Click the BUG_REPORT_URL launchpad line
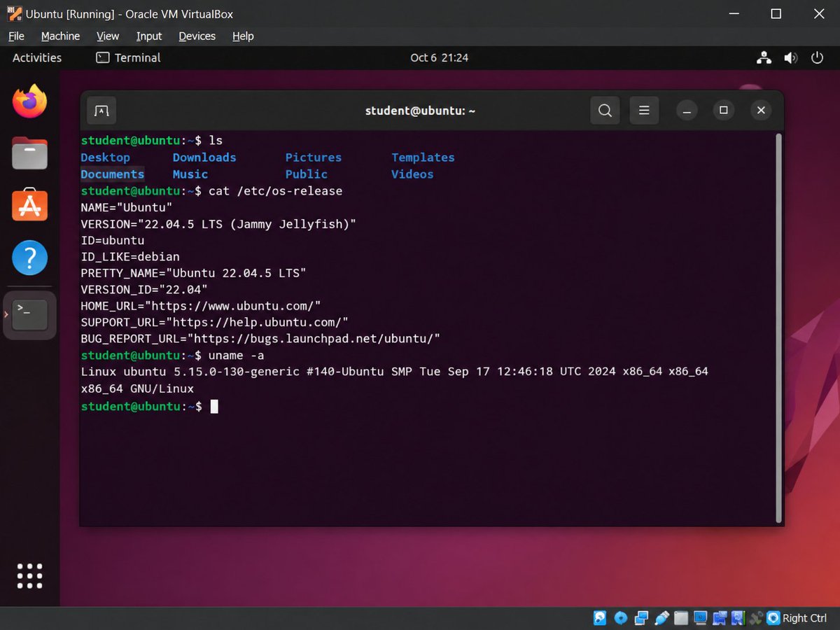Viewport: 840px width, 630px height. pos(260,339)
